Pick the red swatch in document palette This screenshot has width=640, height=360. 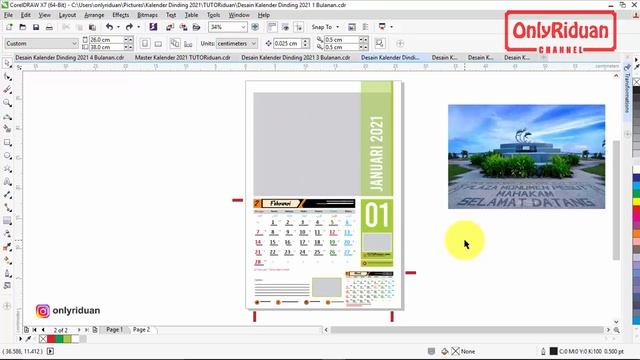[51, 339]
